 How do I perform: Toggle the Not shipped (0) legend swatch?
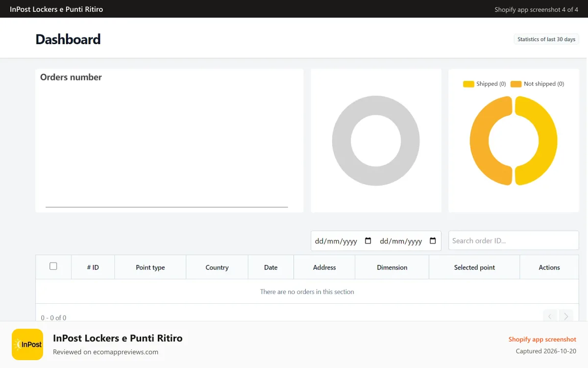(x=516, y=84)
